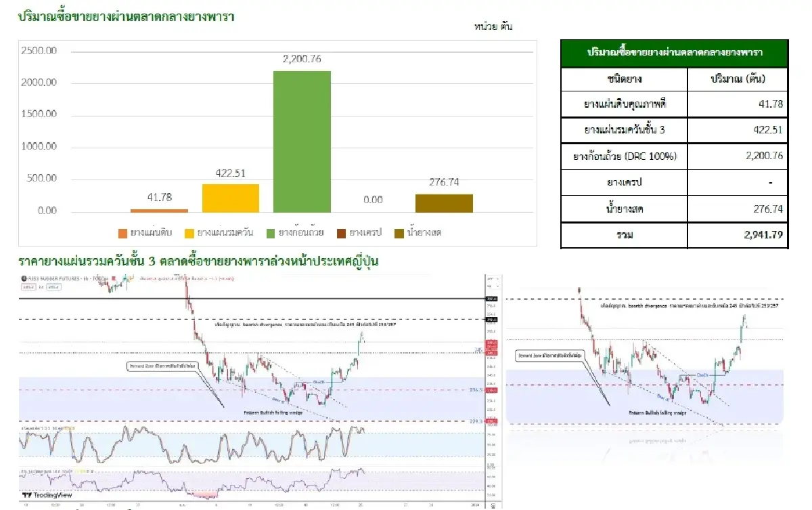812x510 pixels.
Task: Click the green table header ปริมาณซื้อขายยางผ่านตลาดกลางยางพารา
Action: pos(674,53)
